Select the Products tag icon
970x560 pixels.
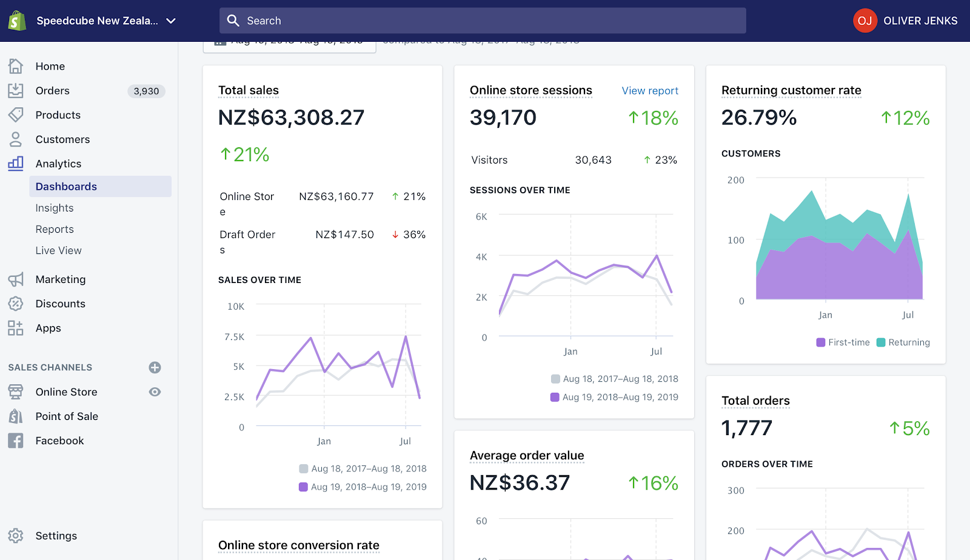pos(16,115)
